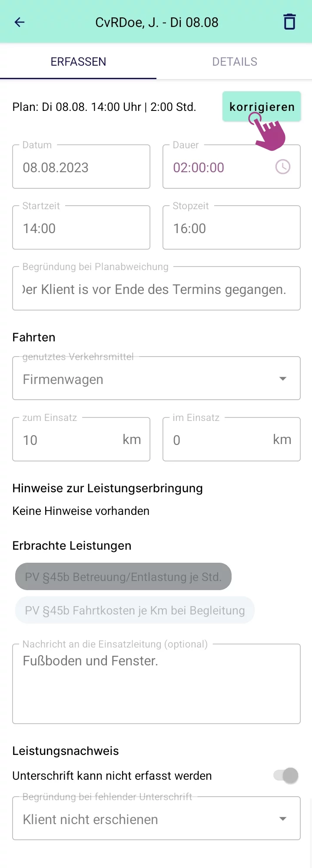Viewport: 312px width, 868px height.
Task: Click the 'CvRDoe, J. - Di 08.08' title
Action: tap(157, 22)
